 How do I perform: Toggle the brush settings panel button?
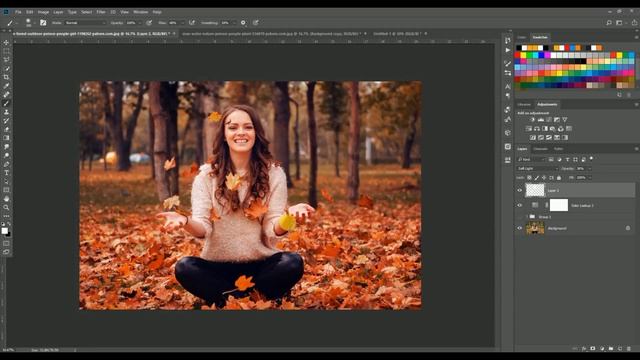point(43,23)
